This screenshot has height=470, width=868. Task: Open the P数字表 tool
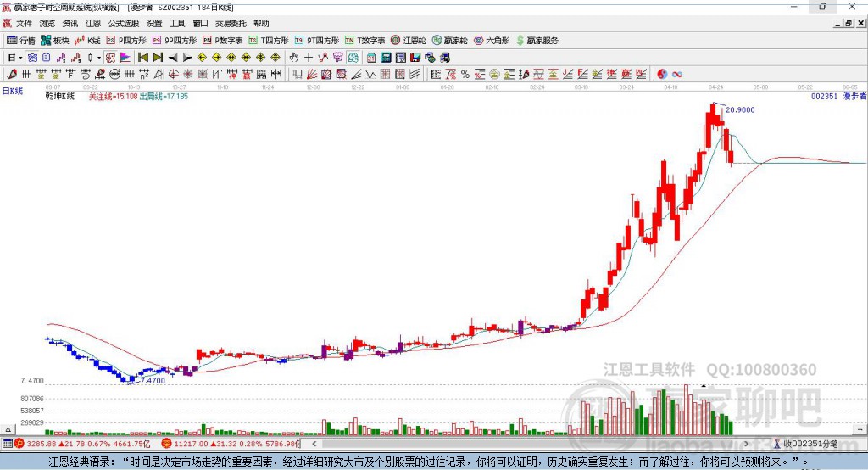pos(223,41)
